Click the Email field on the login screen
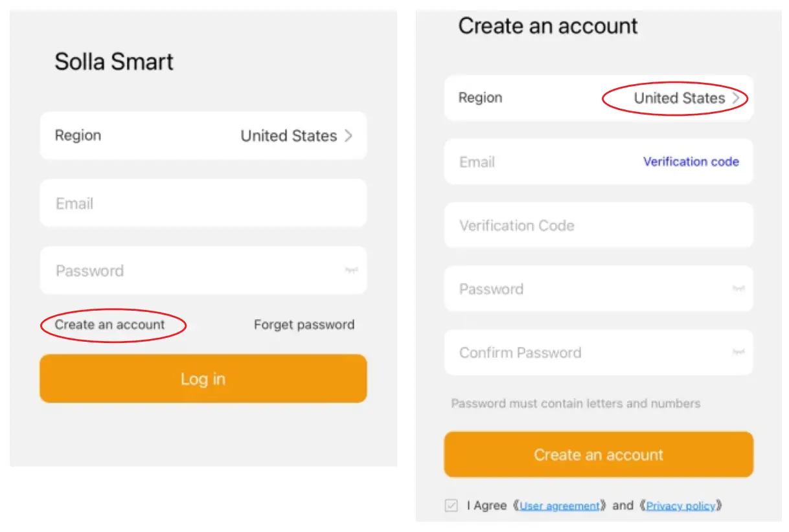Screen dimensions: 789x532 (x=203, y=203)
